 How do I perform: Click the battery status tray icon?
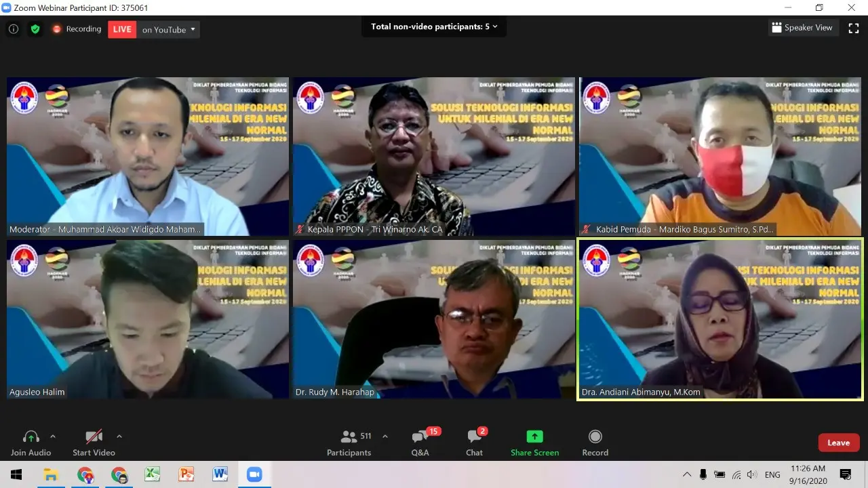pos(719,474)
